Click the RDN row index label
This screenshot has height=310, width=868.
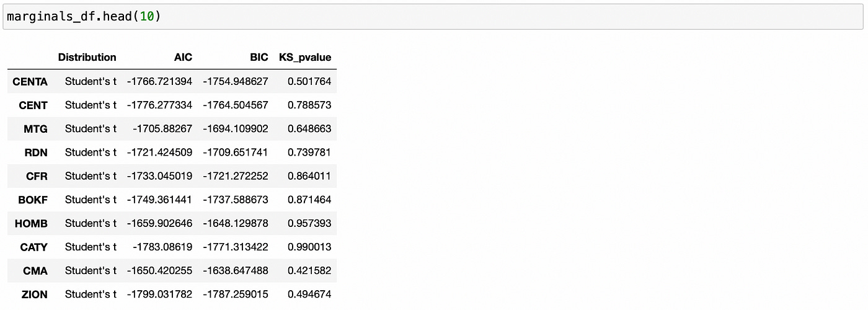tap(36, 153)
